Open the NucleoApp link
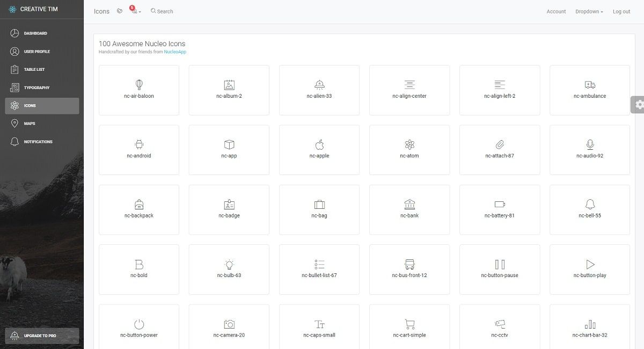This screenshot has height=349, width=644. [x=175, y=52]
